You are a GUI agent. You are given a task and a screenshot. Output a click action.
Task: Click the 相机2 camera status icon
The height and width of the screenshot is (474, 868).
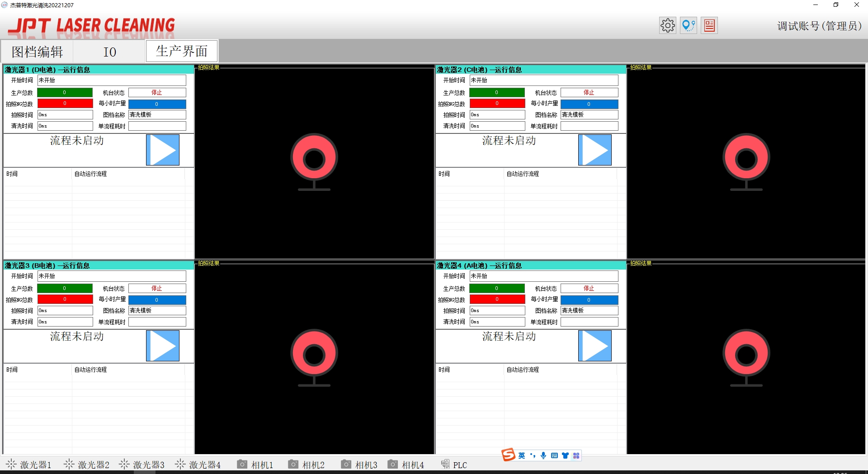[293, 465]
